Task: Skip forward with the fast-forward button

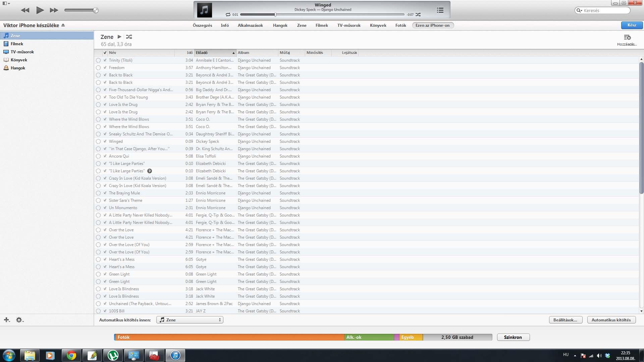Action: [54, 10]
